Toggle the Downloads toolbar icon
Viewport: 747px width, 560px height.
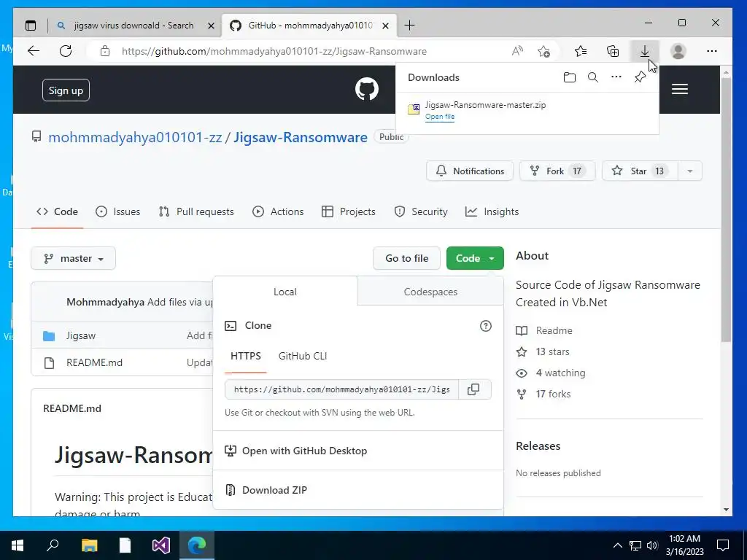645,51
